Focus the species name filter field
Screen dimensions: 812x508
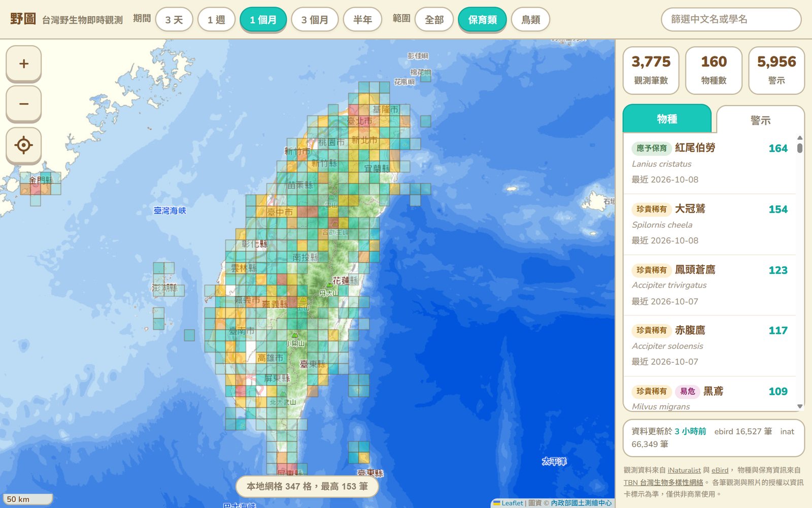pos(731,19)
